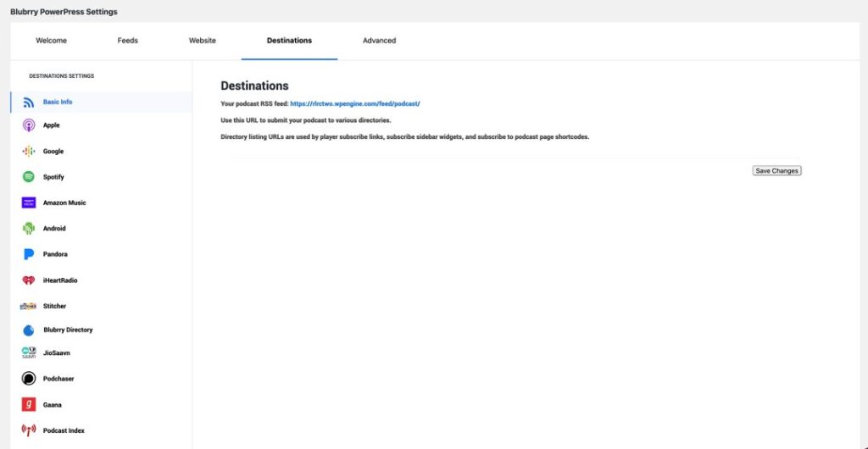Click the Destinations heading text
868x449 pixels.
(x=254, y=86)
